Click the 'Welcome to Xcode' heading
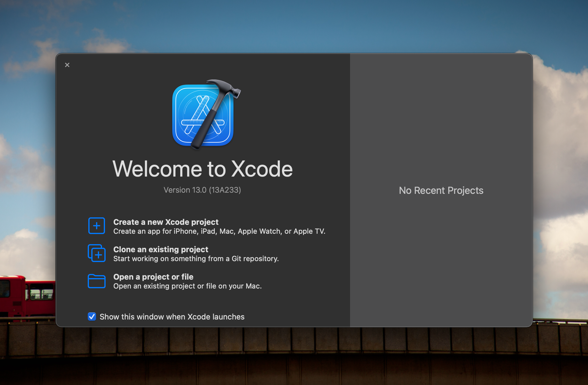588x385 pixels. click(x=203, y=169)
